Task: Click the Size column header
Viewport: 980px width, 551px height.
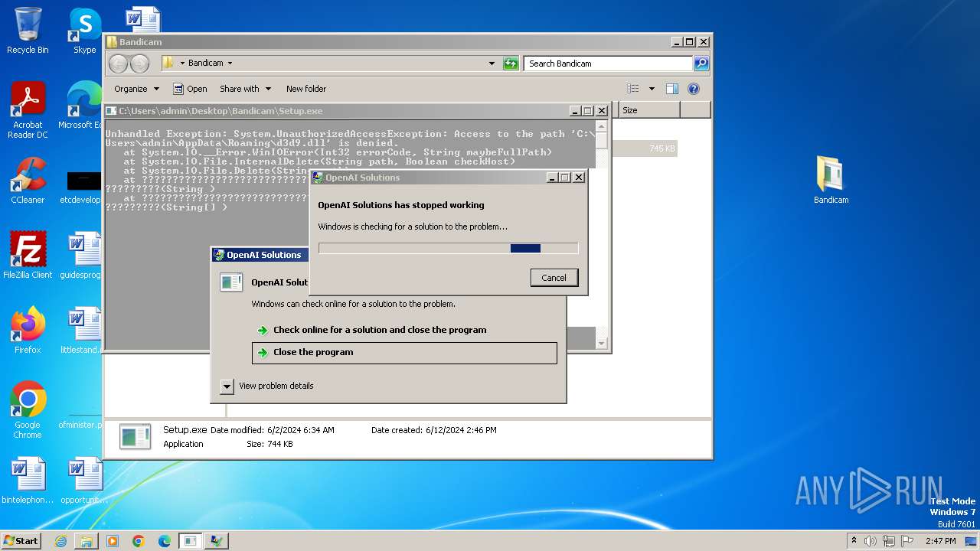Action: (649, 110)
